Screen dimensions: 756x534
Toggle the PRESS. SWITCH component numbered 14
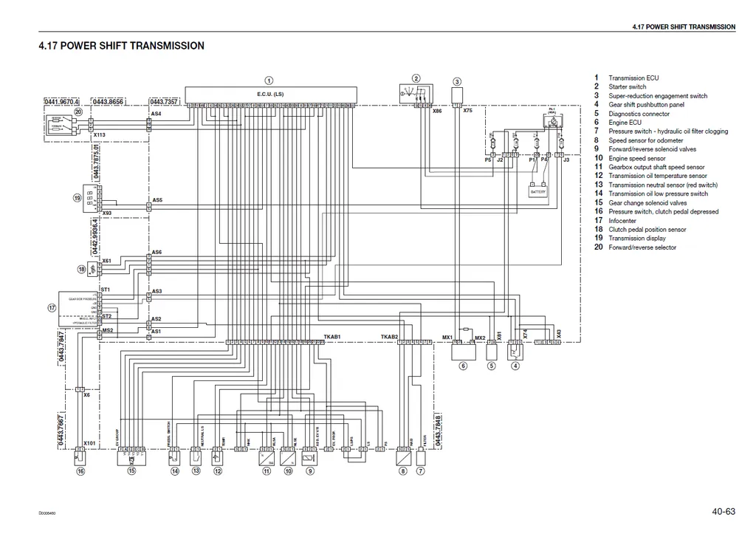tap(174, 458)
